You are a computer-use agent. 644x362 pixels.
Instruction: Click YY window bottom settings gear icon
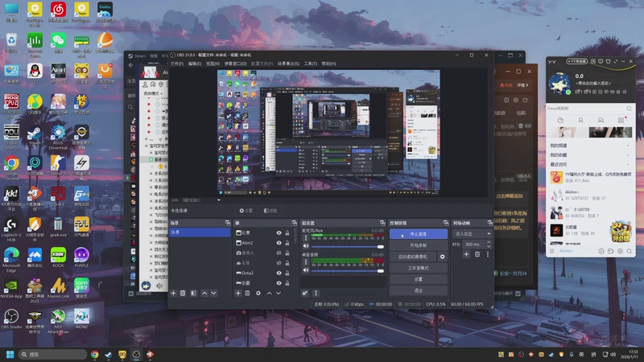620,251
